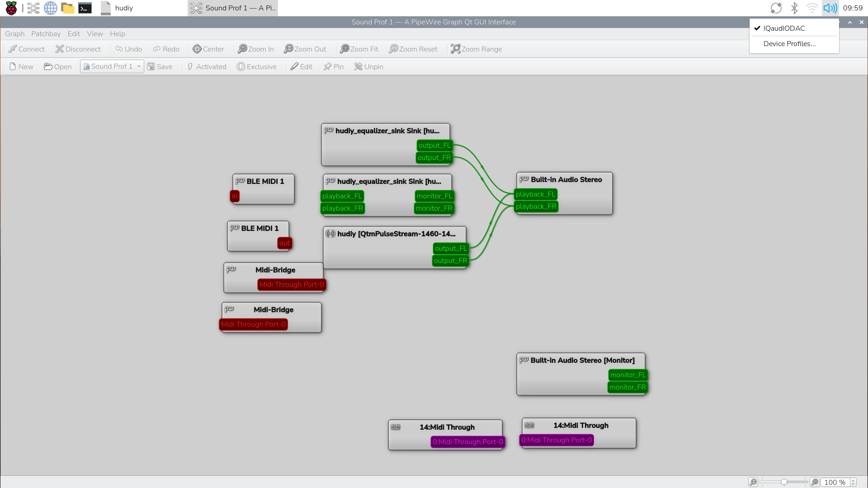Select the checked IQaudIODAC output device
The width and height of the screenshot is (868, 488).
point(784,28)
